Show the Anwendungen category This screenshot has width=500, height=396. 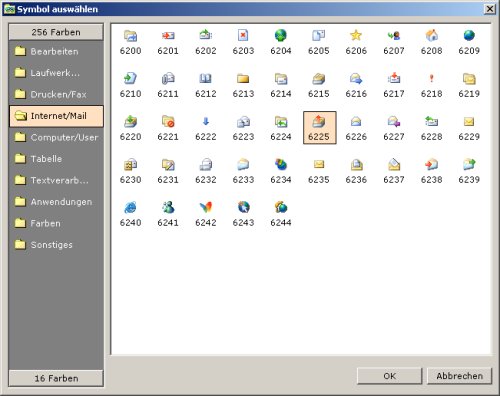click(56, 202)
